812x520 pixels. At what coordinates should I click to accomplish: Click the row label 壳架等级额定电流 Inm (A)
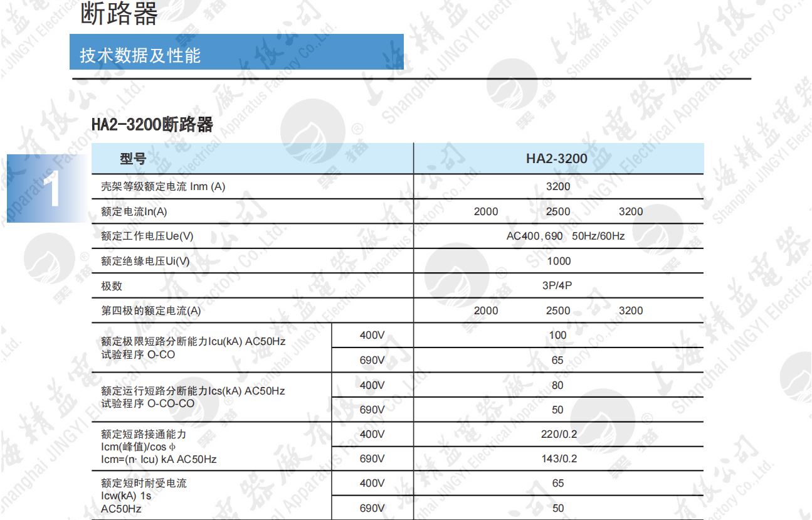[x=163, y=187]
